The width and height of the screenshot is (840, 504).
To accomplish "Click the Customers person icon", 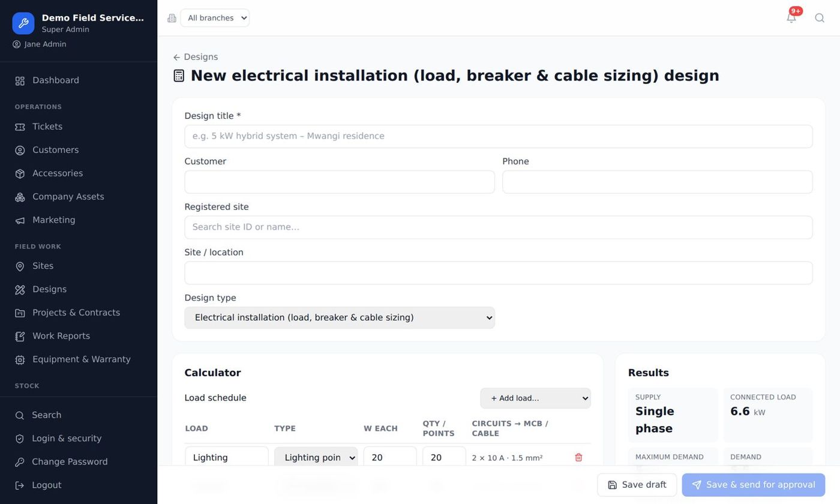I will [x=20, y=151].
